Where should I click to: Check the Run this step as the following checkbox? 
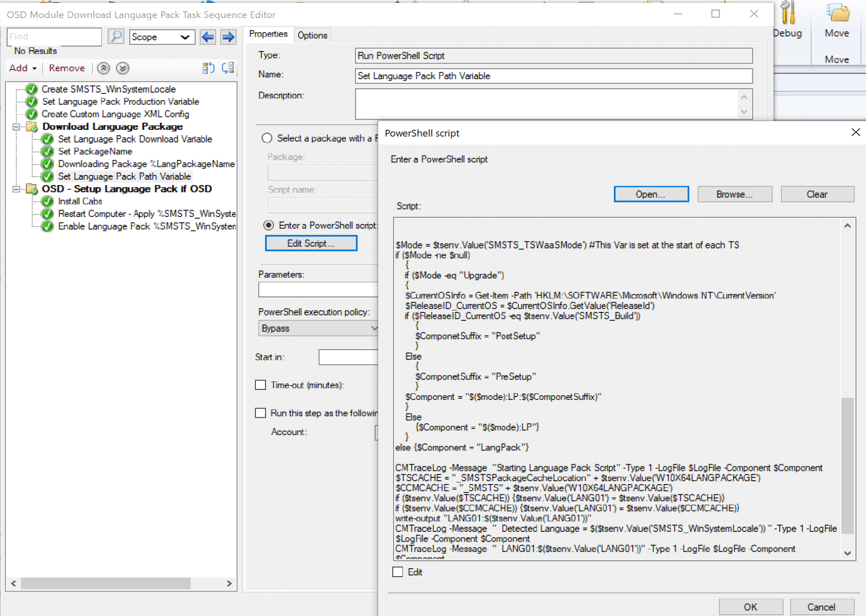[x=260, y=413]
